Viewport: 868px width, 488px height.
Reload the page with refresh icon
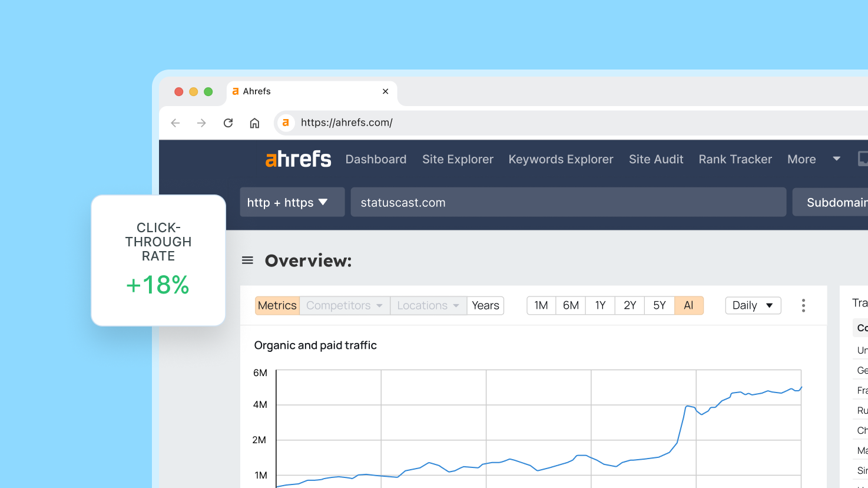228,123
